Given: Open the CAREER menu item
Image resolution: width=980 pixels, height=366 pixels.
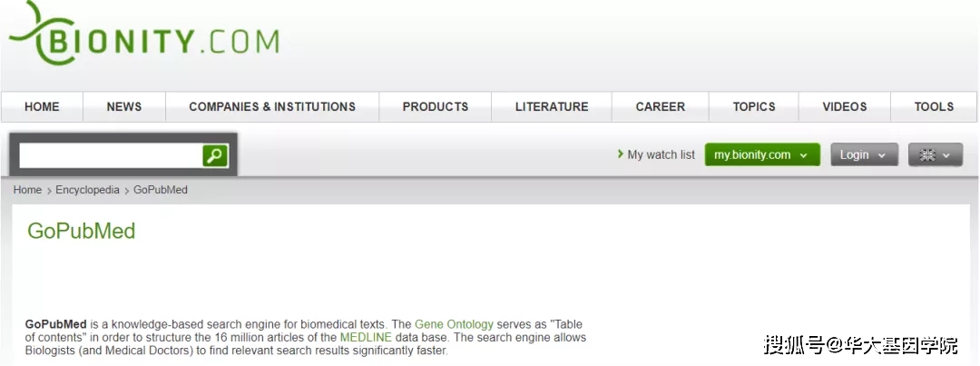Looking at the screenshot, I should (x=660, y=107).
